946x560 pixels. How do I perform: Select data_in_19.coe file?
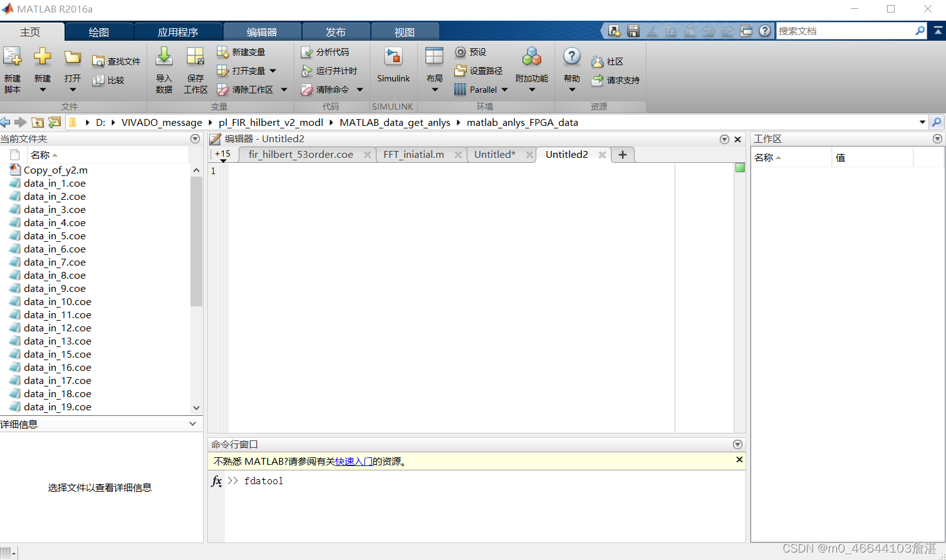(x=57, y=407)
